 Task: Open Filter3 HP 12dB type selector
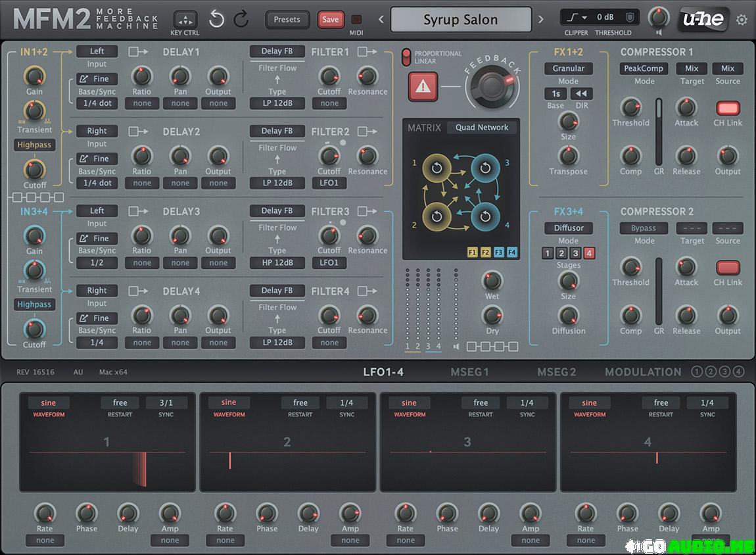(x=277, y=263)
